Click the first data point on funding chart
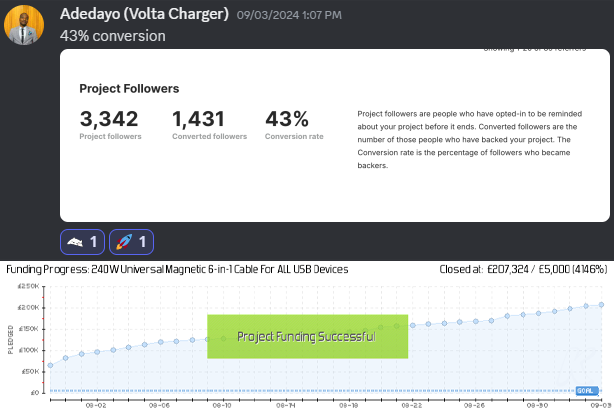This screenshot has width=614, height=411. point(50,365)
